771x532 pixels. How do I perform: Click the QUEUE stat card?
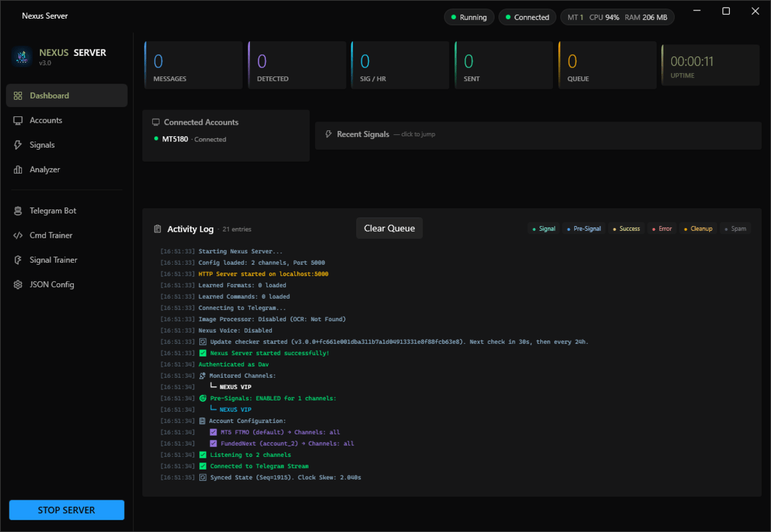pos(607,65)
